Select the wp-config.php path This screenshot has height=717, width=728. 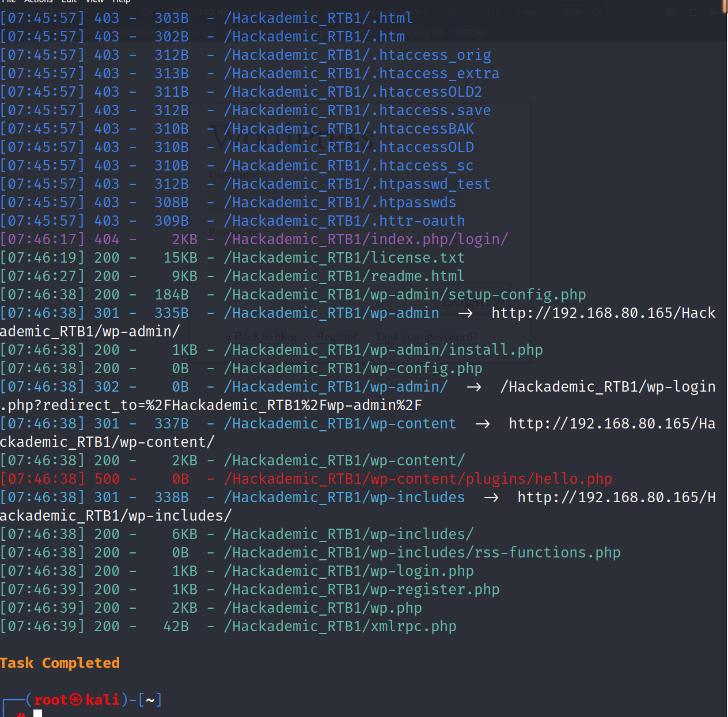pos(352,368)
